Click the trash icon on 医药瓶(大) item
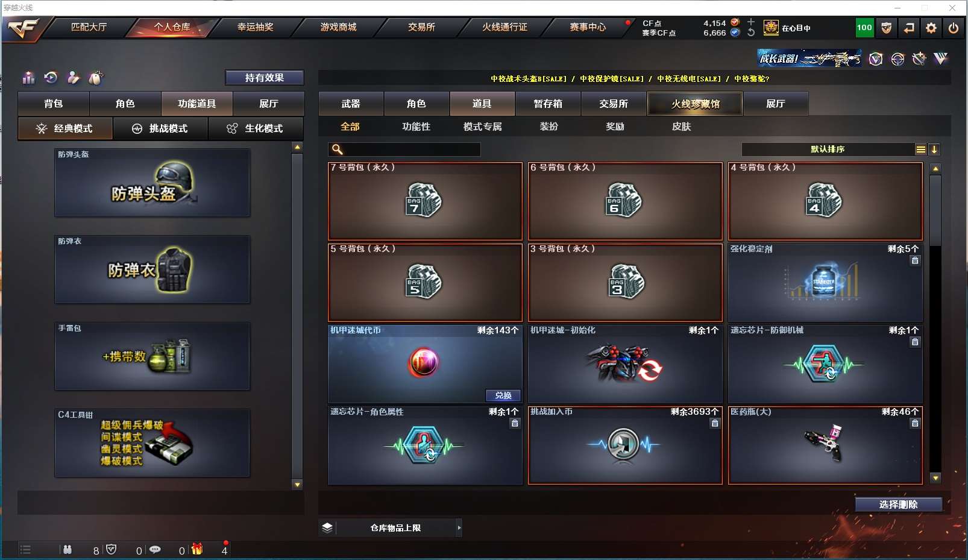968x560 pixels. [915, 424]
